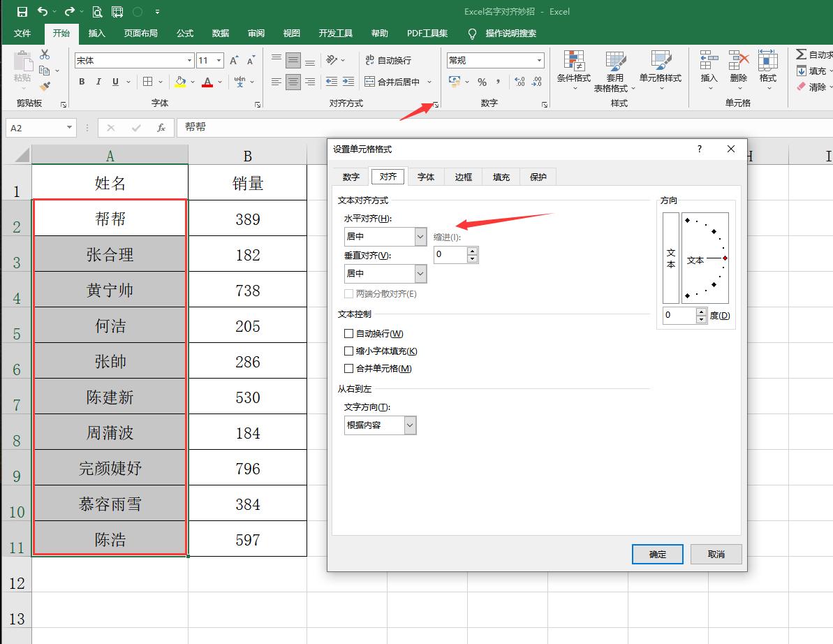The image size is (833, 644).
Task: Click the 确定 button
Action: click(658, 554)
